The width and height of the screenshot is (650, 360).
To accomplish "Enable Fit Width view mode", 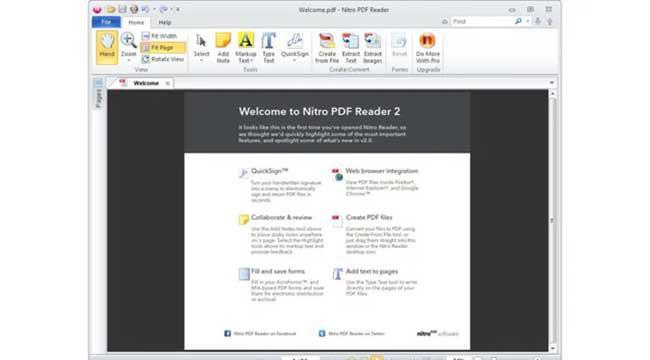I will click(x=160, y=36).
